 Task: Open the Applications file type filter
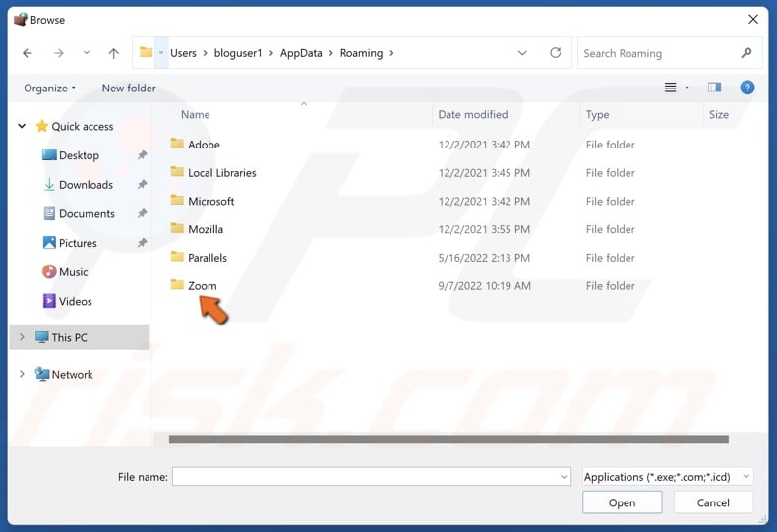click(668, 477)
